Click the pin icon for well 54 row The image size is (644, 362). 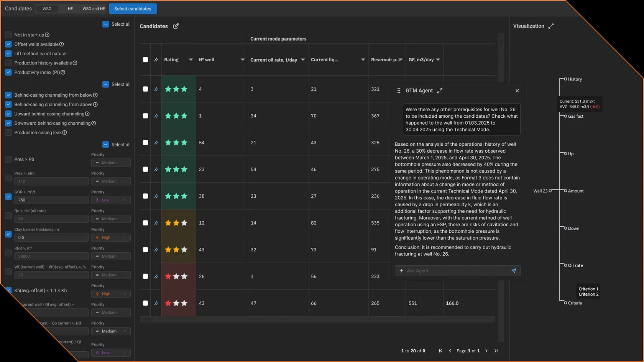pos(156,143)
